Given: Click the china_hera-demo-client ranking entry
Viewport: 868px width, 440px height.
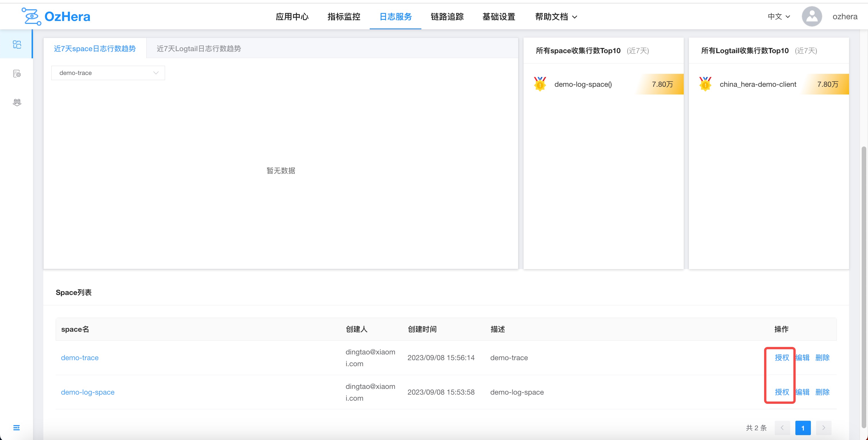Looking at the screenshot, I should pyautogui.click(x=758, y=84).
